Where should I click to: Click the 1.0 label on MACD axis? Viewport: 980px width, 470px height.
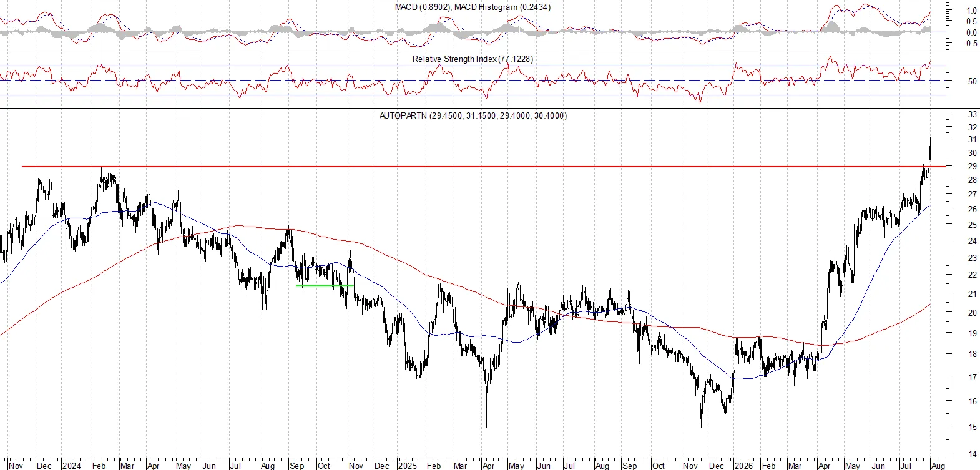pyautogui.click(x=971, y=11)
